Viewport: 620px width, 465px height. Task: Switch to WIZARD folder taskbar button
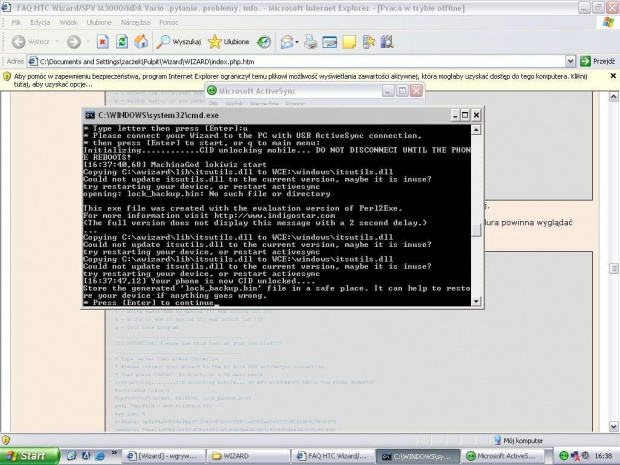[x=248, y=456]
